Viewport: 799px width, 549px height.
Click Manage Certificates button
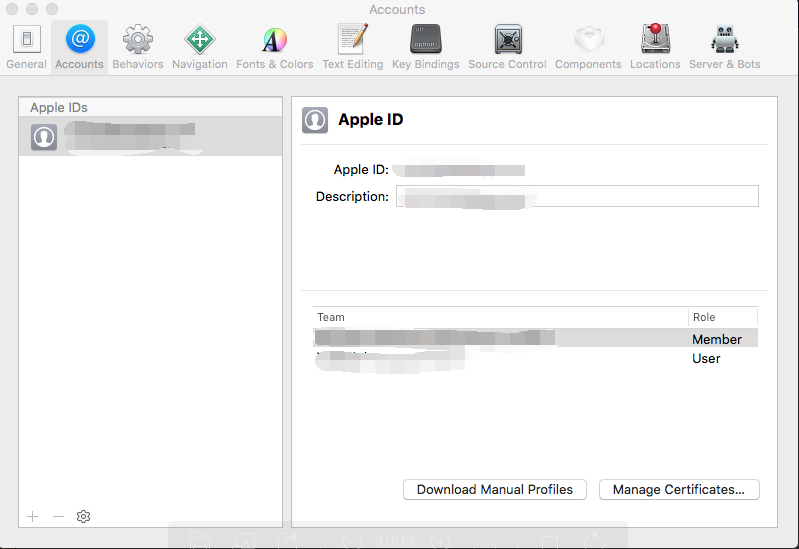point(679,489)
